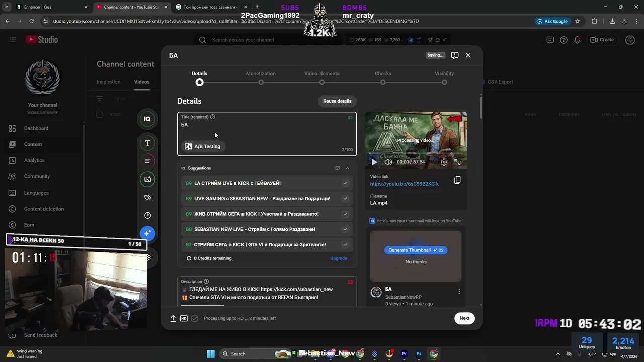Select the Details step

pos(199,78)
